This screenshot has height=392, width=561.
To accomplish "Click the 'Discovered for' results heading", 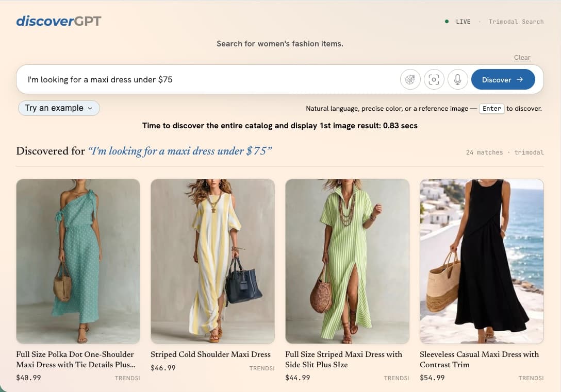I will pos(144,151).
